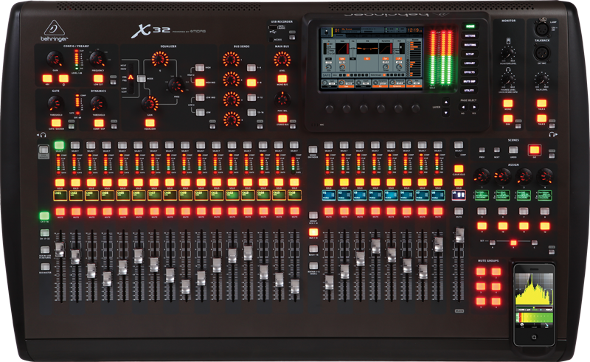Switch to the lit Bus 1-8 layer button
Image resolution: width=590 pixels, height=362 pixels.
coord(313,232)
